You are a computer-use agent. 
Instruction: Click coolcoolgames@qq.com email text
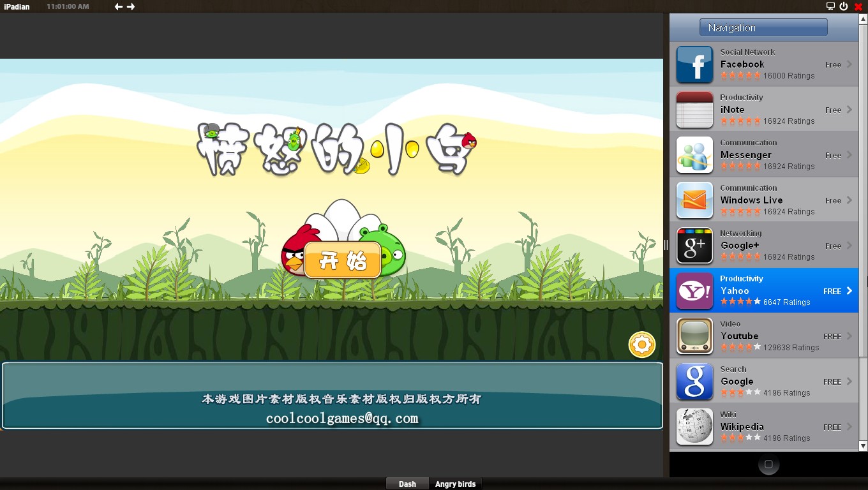click(342, 419)
